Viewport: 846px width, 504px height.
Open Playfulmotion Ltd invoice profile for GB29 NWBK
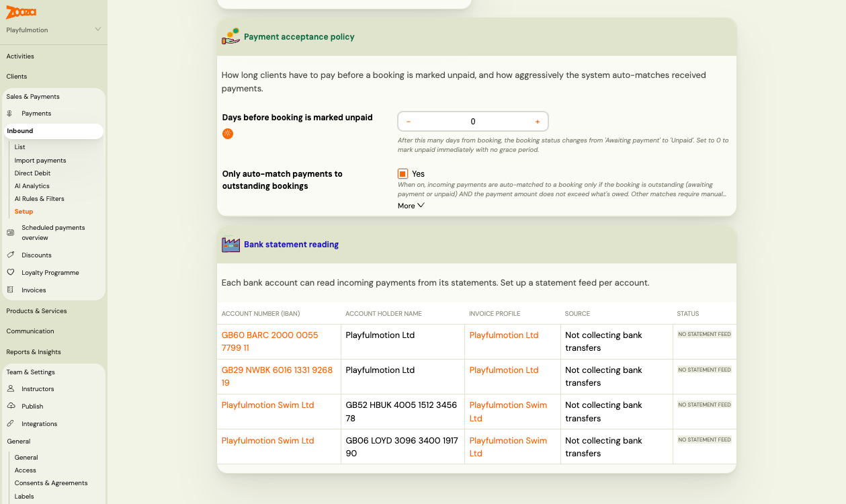(504, 370)
